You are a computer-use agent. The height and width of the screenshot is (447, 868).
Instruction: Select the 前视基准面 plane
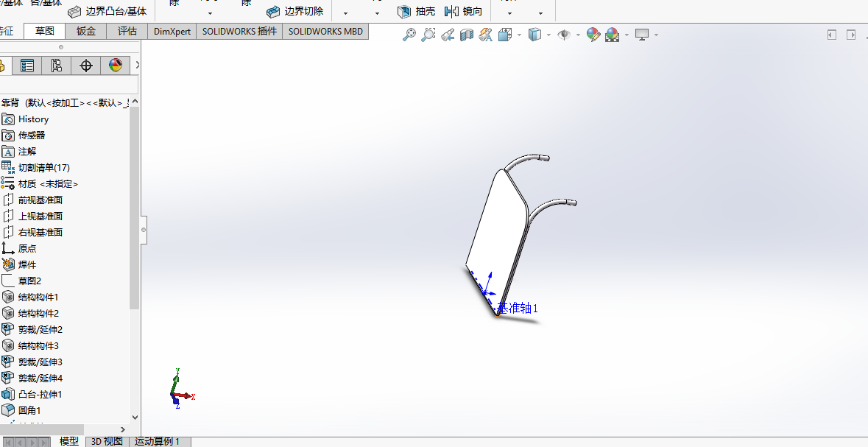[32, 200]
